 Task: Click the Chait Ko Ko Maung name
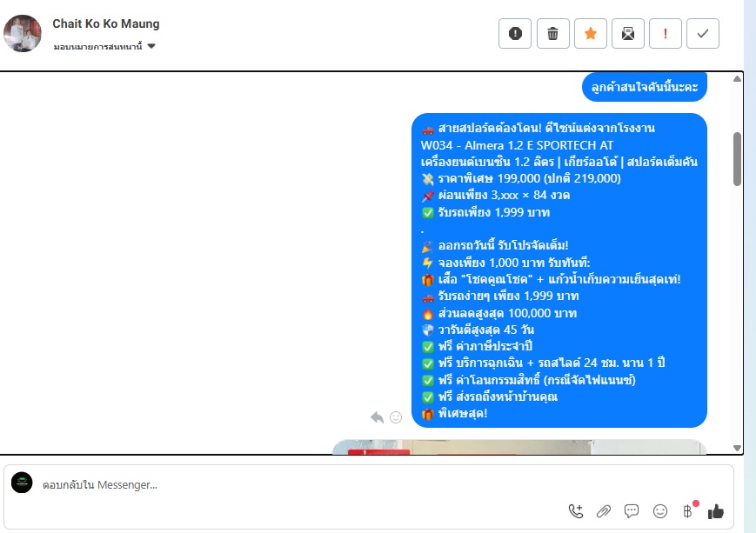[105, 23]
